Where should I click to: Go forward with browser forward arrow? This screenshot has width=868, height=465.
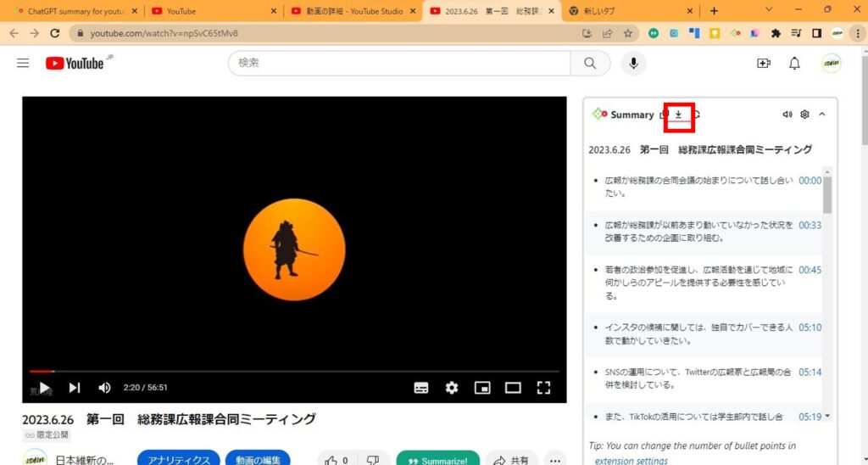(34, 33)
